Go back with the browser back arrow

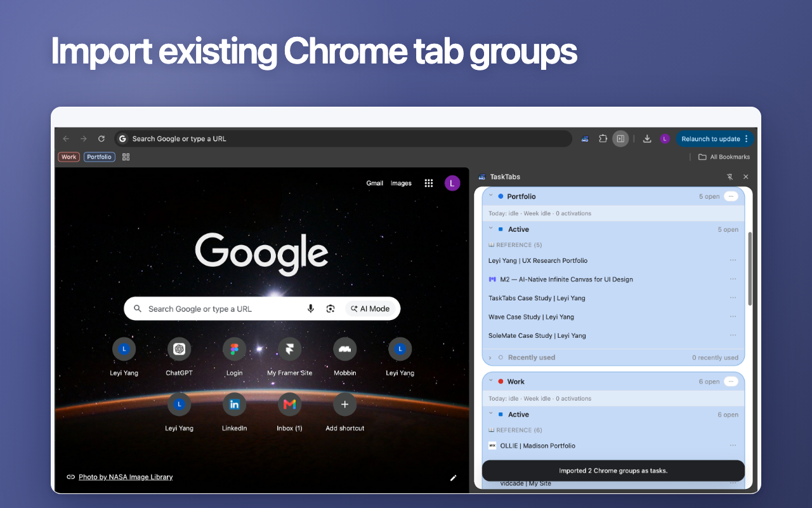(66, 138)
